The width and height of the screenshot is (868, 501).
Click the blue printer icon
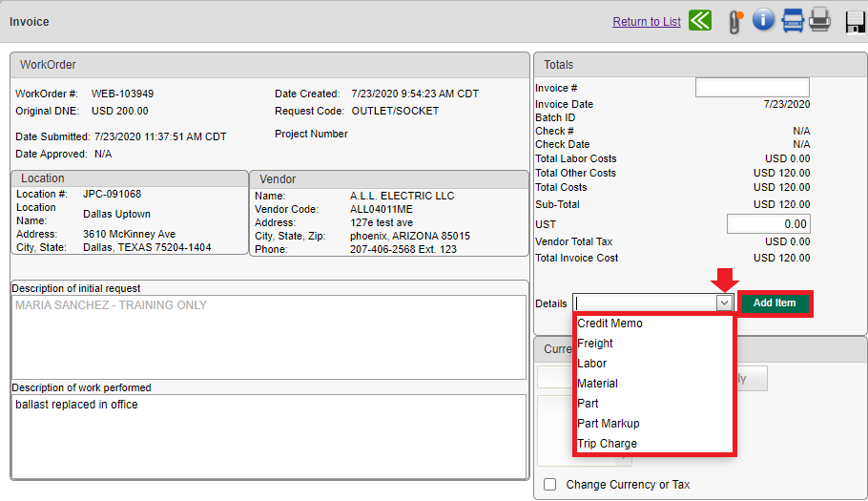tap(793, 21)
